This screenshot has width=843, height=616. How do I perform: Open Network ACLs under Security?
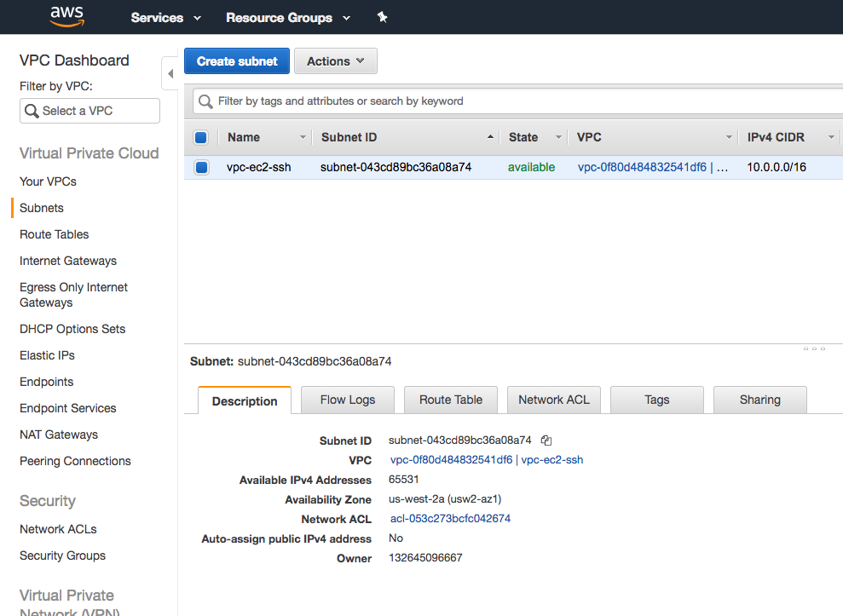[58, 529]
